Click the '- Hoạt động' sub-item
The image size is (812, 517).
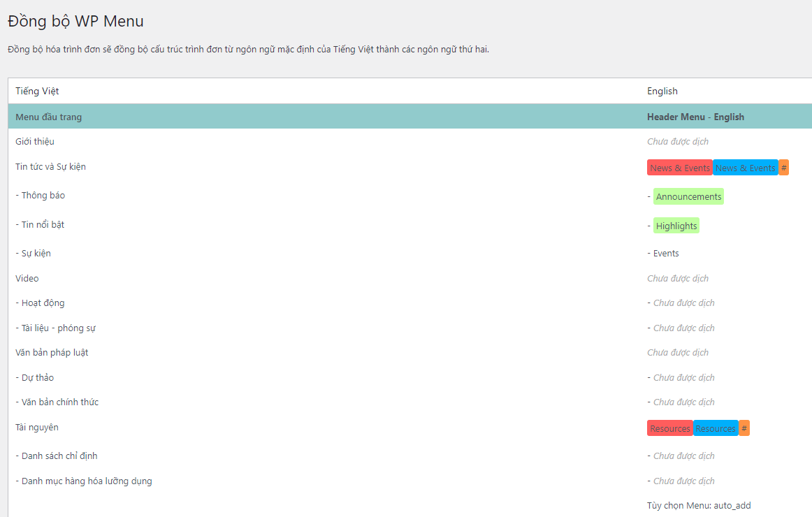coord(40,303)
